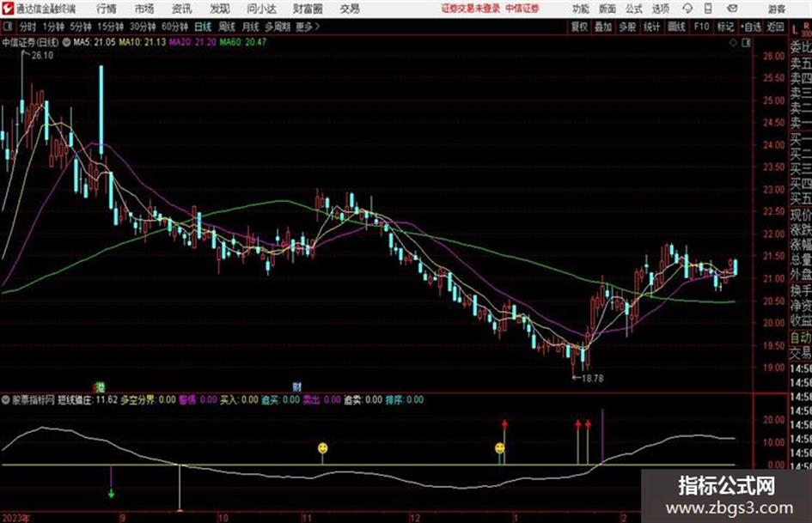Click the 2023年 date axis label
Screen dimensions: 812x523
(x=15, y=518)
